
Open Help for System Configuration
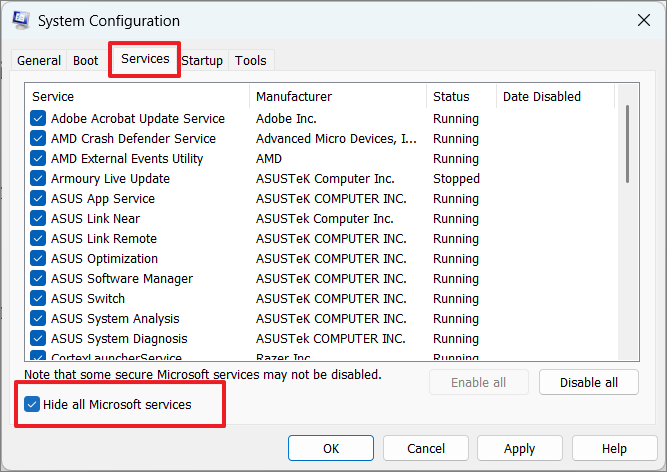point(614,448)
